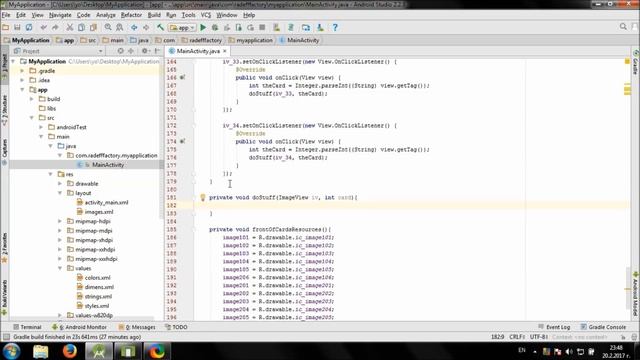Open the Messages tool window
The image size is (640, 360).
pos(137,327)
